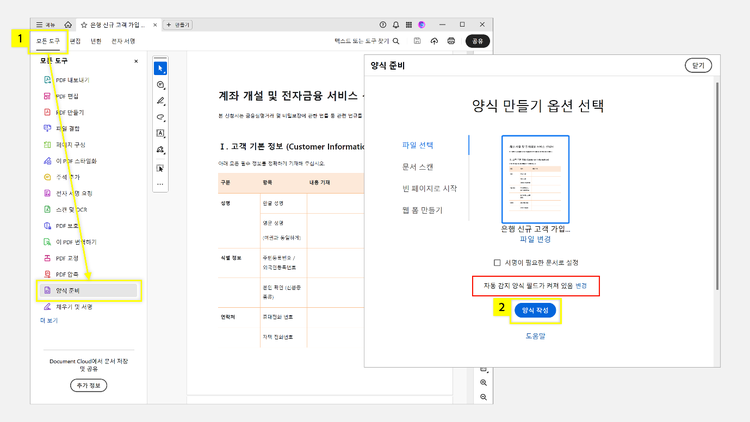Click the cloud upload icon
The width and height of the screenshot is (750, 422).
tap(434, 41)
